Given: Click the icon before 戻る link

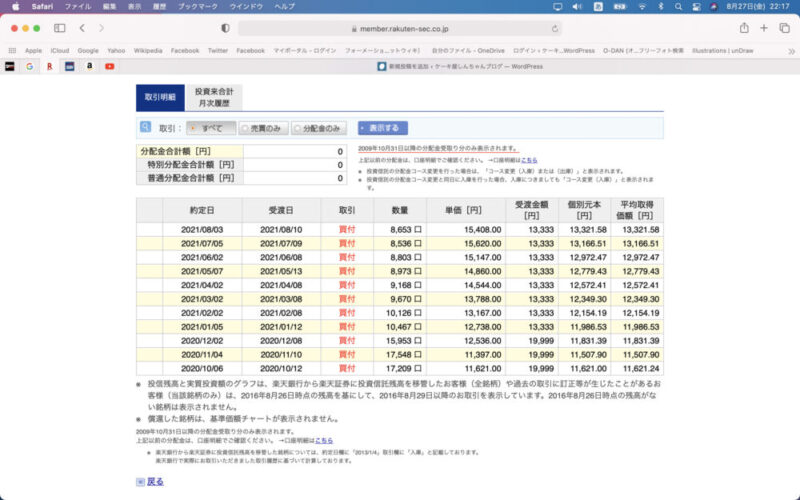Looking at the screenshot, I should (140, 482).
